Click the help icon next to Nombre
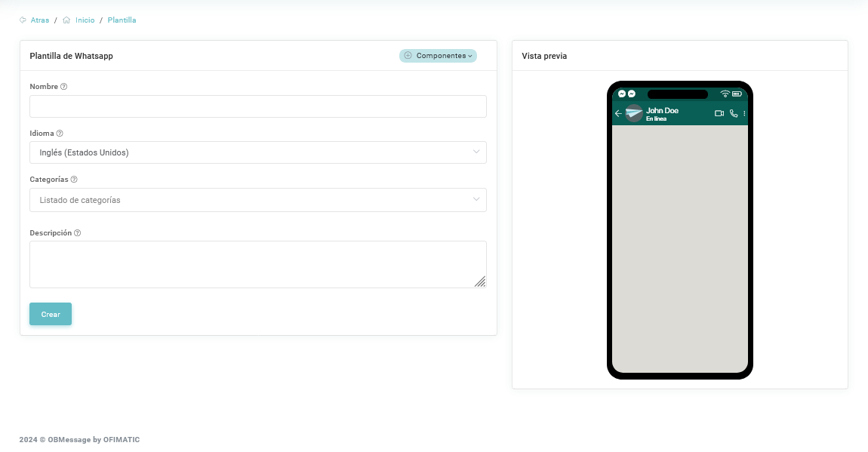 [x=63, y=87]
